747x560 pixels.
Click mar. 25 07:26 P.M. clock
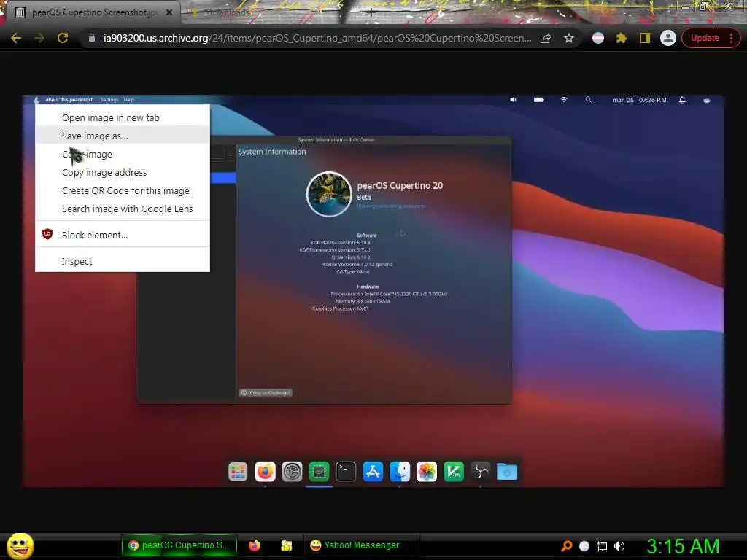pyautogui.click(x=639, y=100)
